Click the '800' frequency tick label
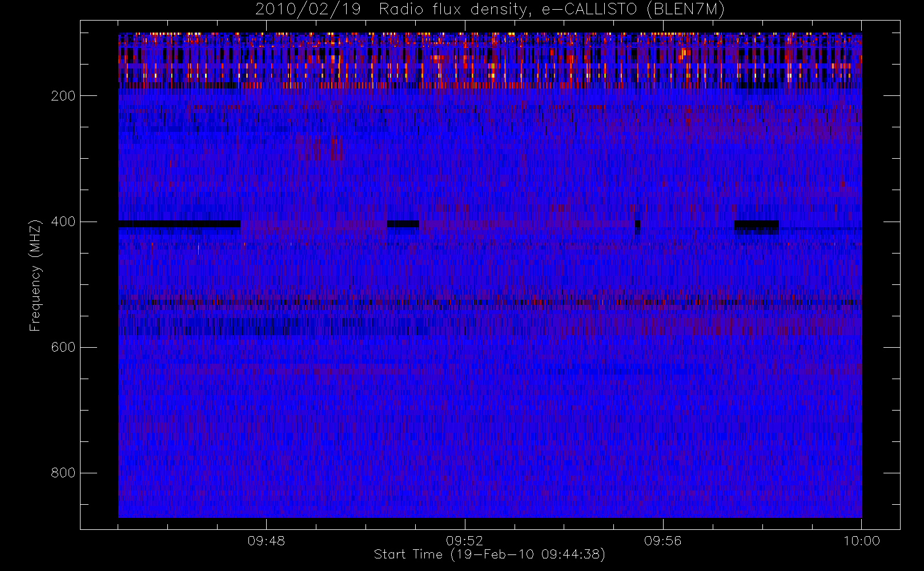 tap(63, 473)
